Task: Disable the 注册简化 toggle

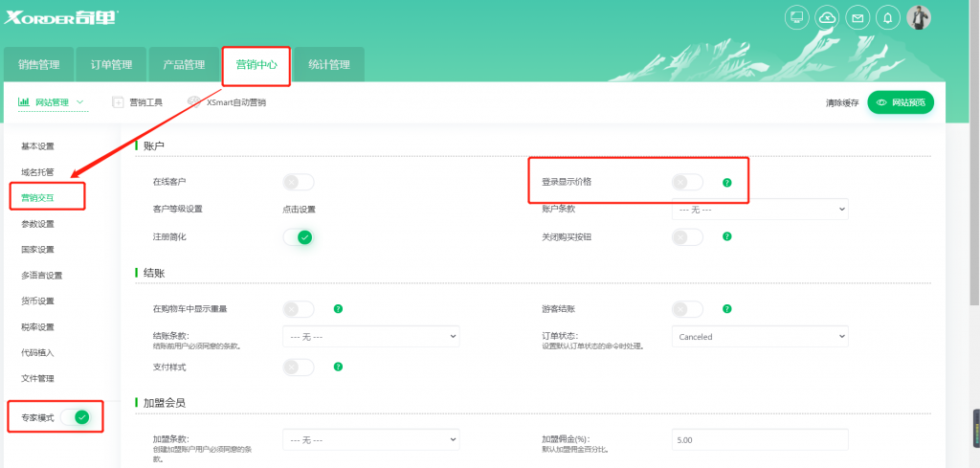Action: (x=299, y=237)
